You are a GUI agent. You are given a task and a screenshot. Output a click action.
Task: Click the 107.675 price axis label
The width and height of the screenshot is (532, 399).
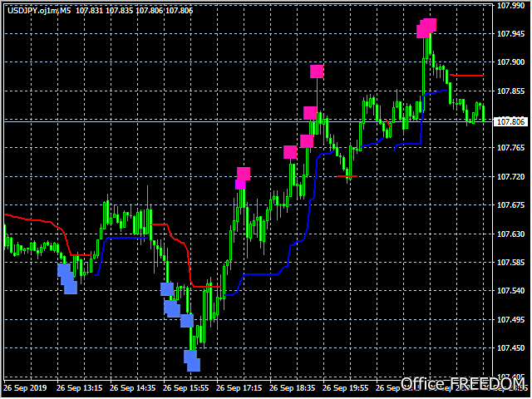(510, 205)
